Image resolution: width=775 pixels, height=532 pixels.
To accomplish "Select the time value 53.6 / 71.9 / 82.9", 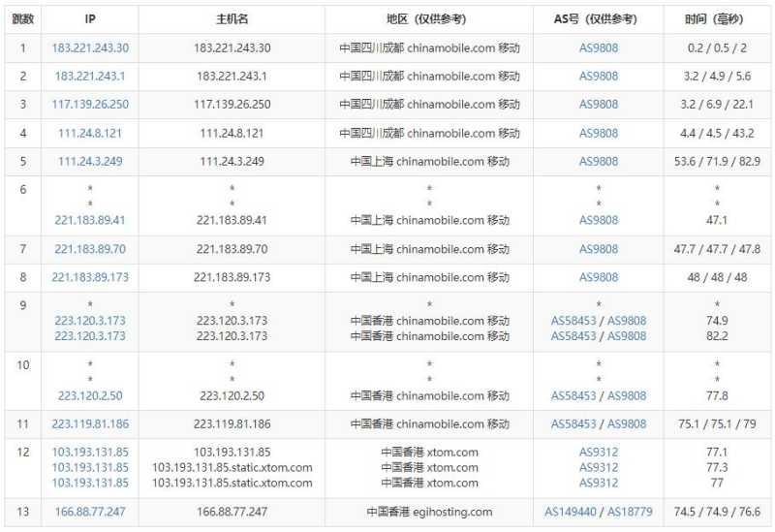I will coord(717,161).
